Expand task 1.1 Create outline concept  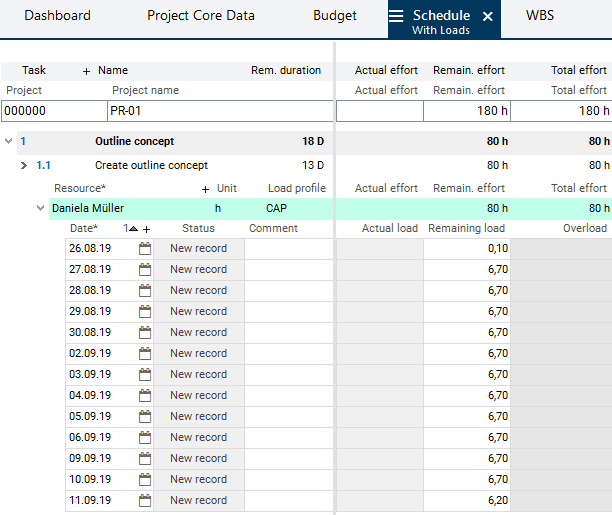[x=24, y=165]
